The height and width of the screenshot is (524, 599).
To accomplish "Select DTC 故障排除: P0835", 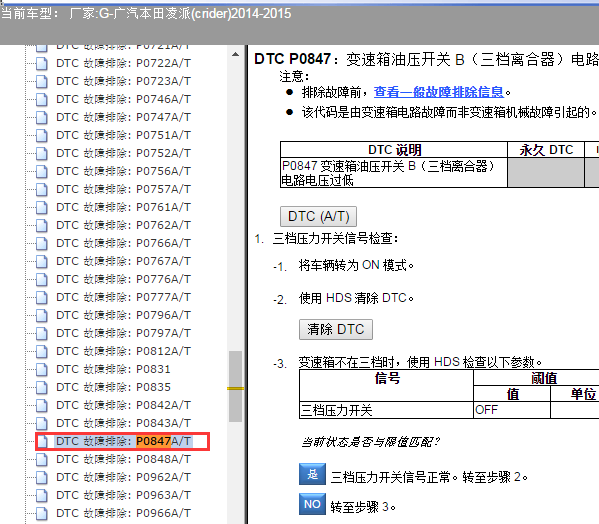I will pyautogui.click(x=113, y=387).
